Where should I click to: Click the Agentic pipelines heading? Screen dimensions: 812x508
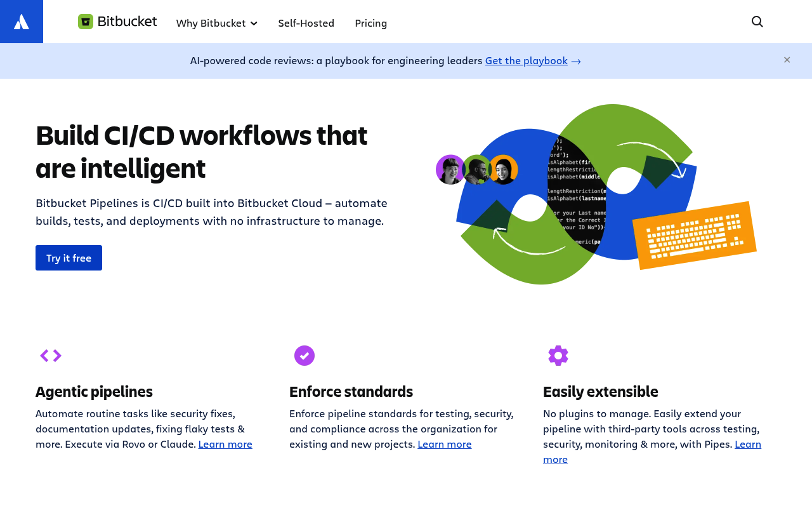[x=94, y=391]
